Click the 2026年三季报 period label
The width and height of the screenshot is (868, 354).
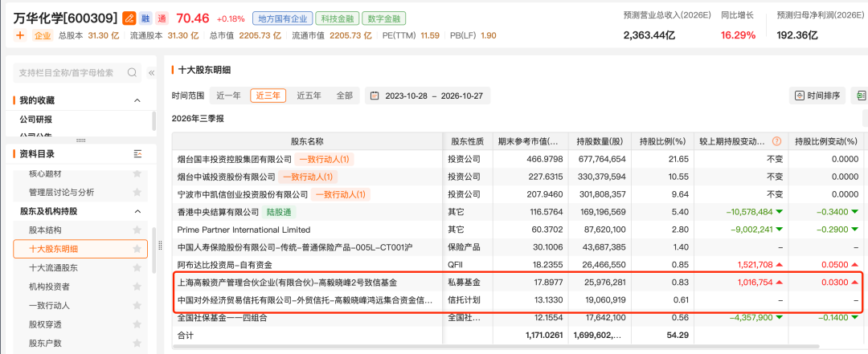click(x=198, y=118)
